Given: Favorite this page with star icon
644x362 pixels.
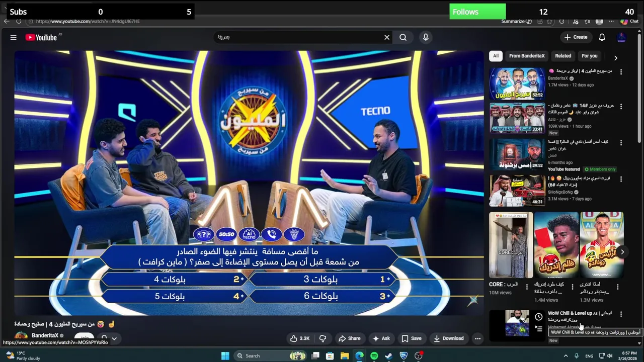Looking at the screenshot, I should pyautogui.click(x=550, y=21).
